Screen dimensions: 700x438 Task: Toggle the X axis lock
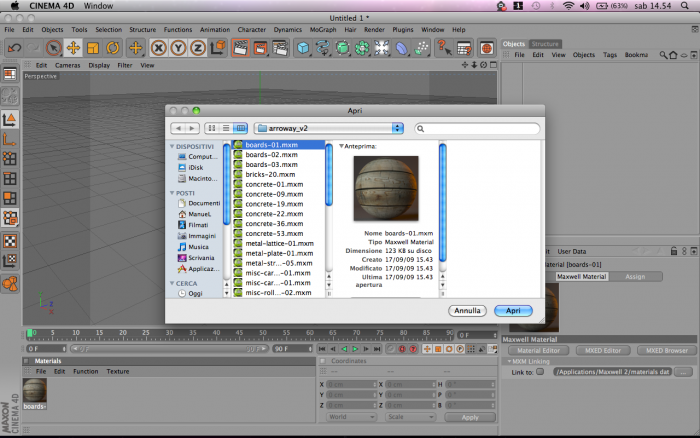tap(158, 48)
